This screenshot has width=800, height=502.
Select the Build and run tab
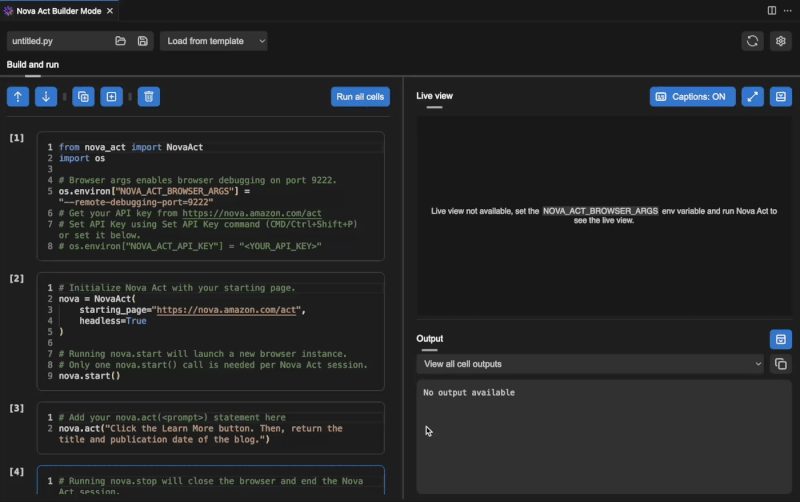pos(33,65)
